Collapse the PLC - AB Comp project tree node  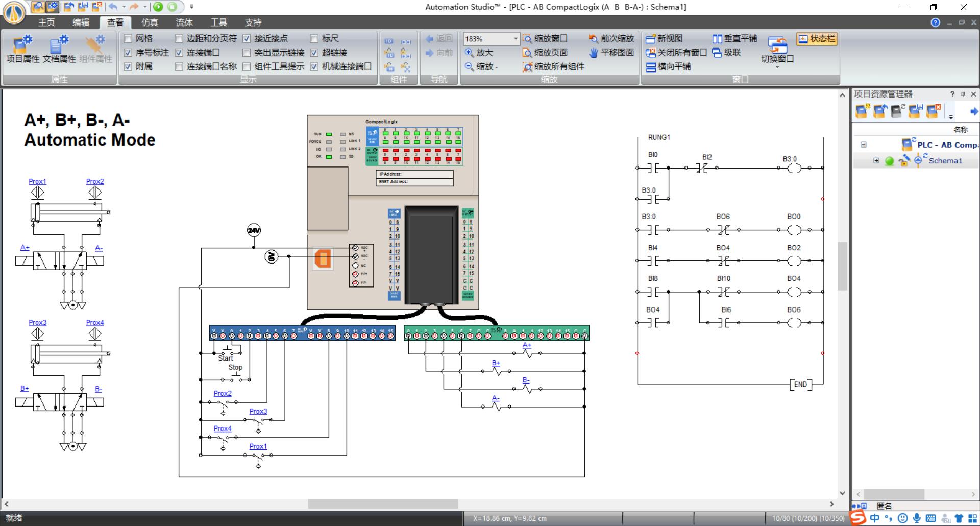(x=864, y=145)
